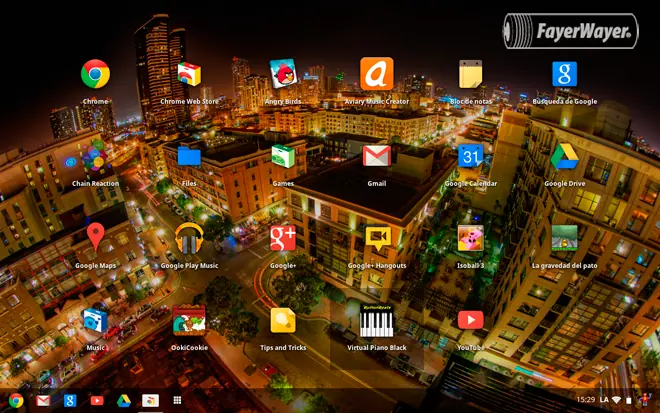Open the Bloc de notas app
The image size is (660, 413).
471,74
